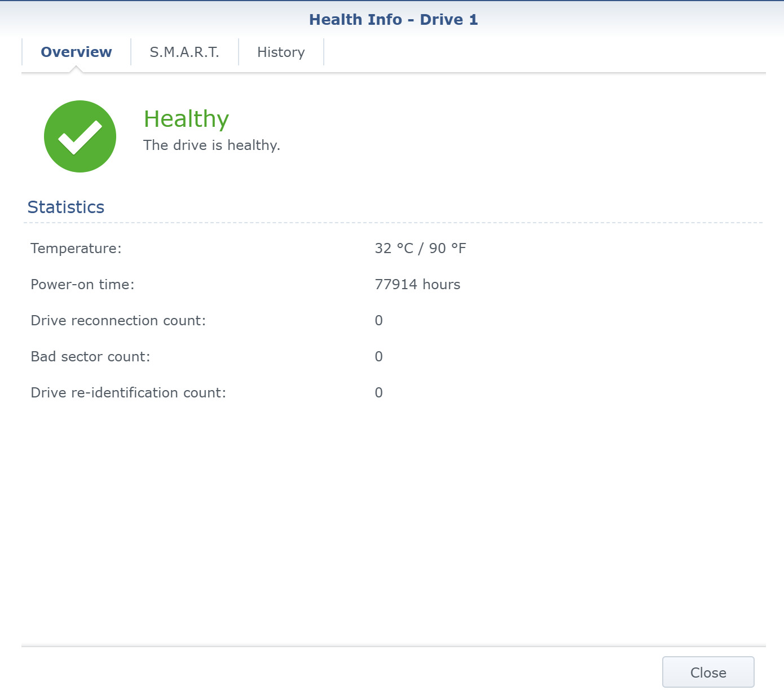Select the 77914 hours value

[417, 284]
